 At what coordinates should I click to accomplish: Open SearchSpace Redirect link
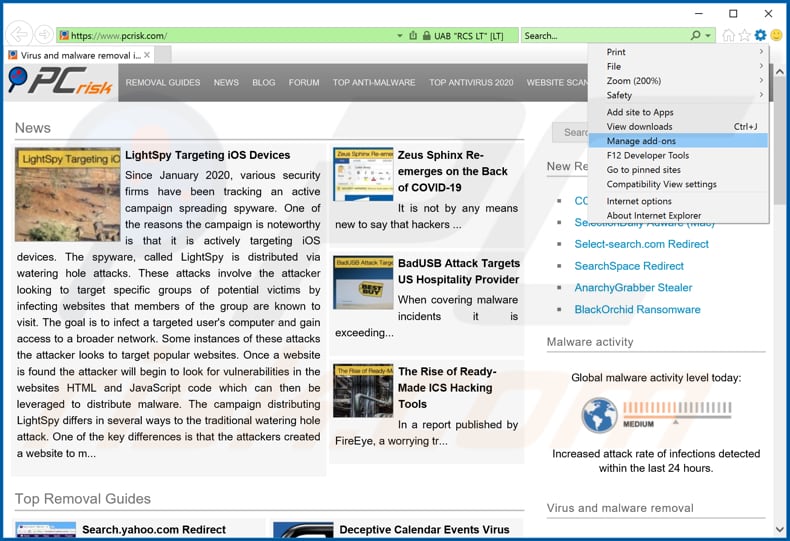pos(629,266)
